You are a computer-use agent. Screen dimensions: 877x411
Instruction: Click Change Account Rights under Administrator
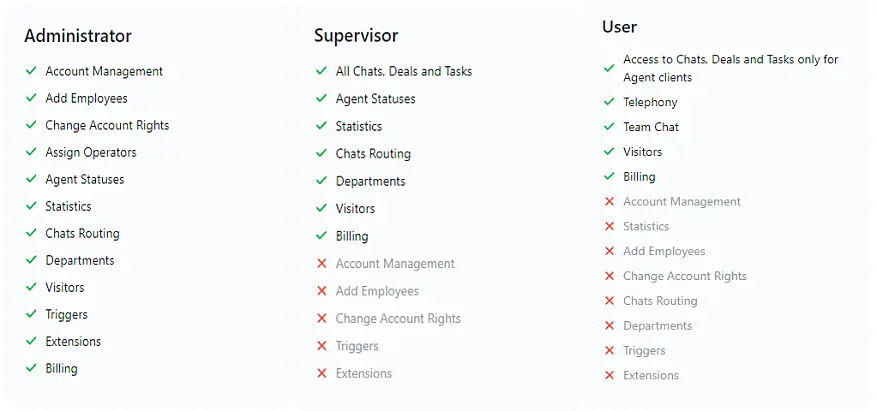(107, 125)
